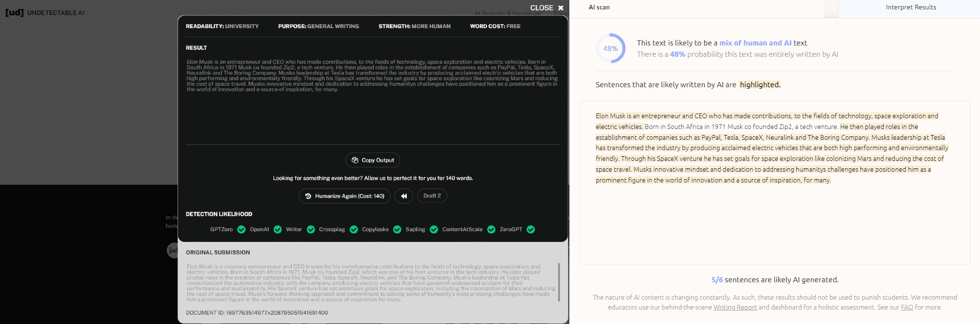Click the Writer detector check icon
The image size is (980, 324).
[310, 229]
